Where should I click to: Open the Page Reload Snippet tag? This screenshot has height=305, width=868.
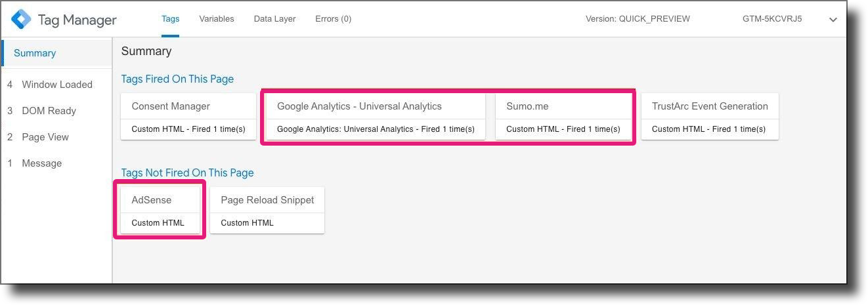click(267, 210)
